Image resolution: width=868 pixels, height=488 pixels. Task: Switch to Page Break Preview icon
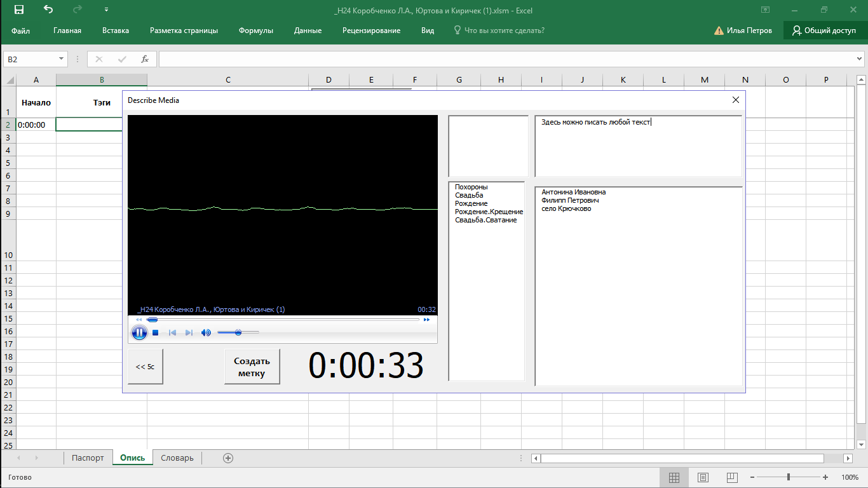tap(731, 477)
